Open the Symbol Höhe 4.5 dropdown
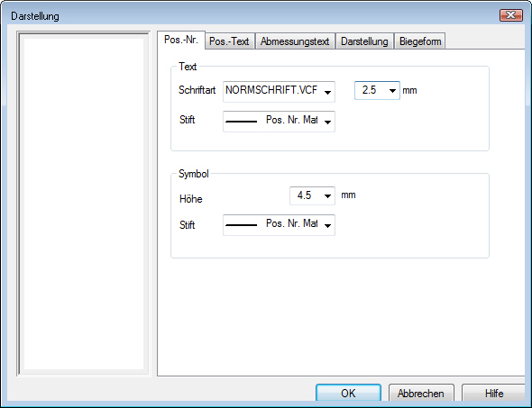Screen dimensions: 532x408 [x=327, y=195]
